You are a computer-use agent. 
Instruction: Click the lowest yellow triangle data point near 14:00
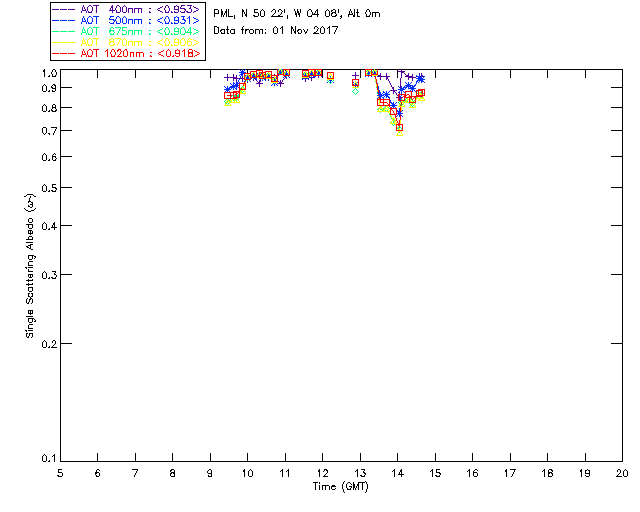pos(400,133)
